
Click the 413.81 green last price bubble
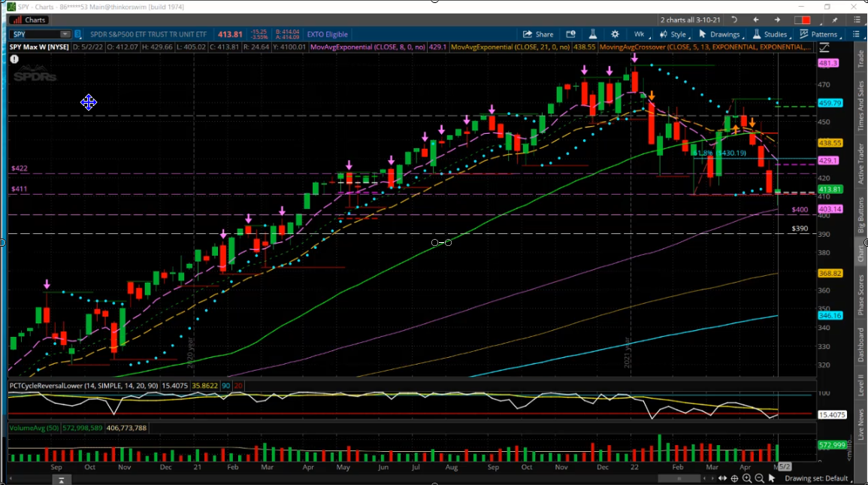830,189
